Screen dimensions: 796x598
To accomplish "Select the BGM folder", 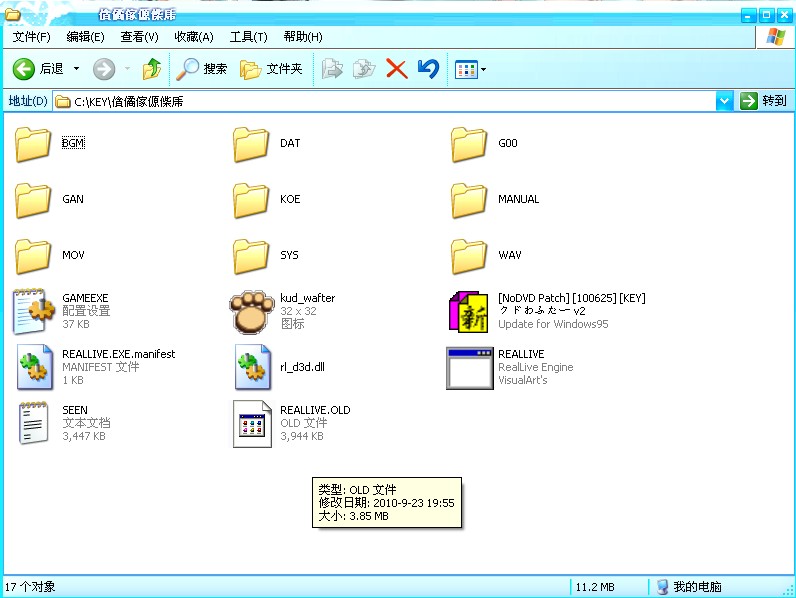I will pos(34,143).
